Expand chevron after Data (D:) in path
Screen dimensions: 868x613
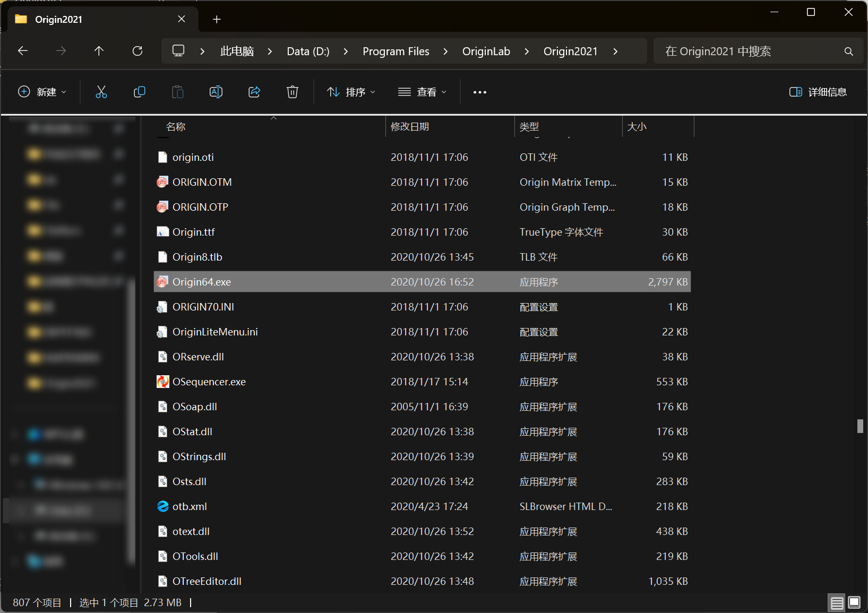coord(346,51)
